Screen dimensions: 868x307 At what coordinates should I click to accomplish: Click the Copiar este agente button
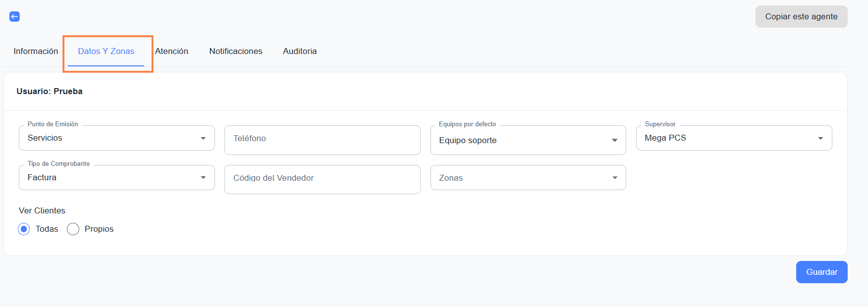click(x=801, y=17)
